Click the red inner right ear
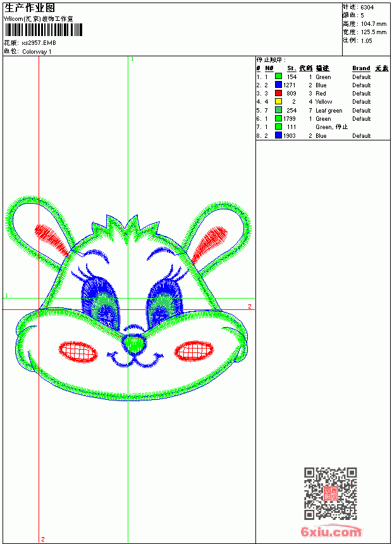The width and height of the screenshot is (392, 544). coord(208,243)
